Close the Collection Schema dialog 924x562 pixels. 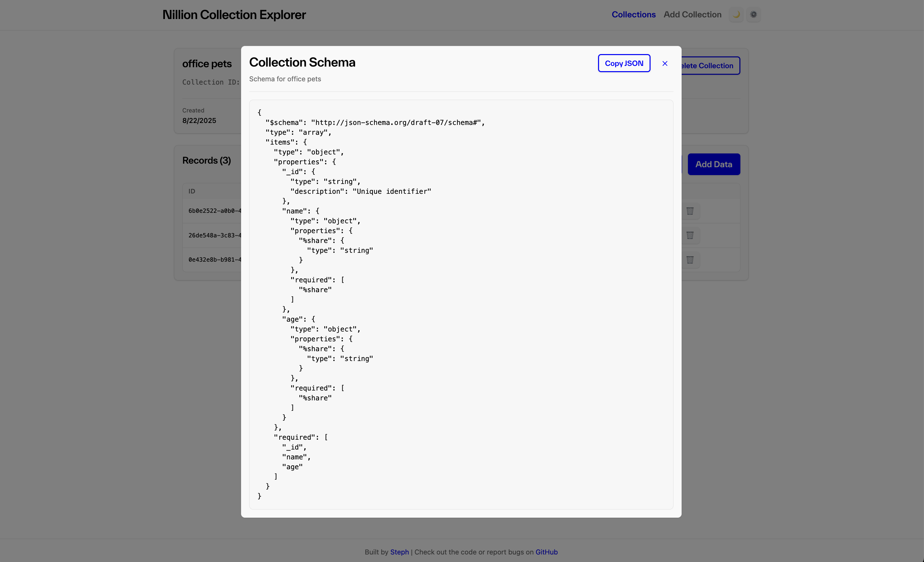click(x=665, y=63)
